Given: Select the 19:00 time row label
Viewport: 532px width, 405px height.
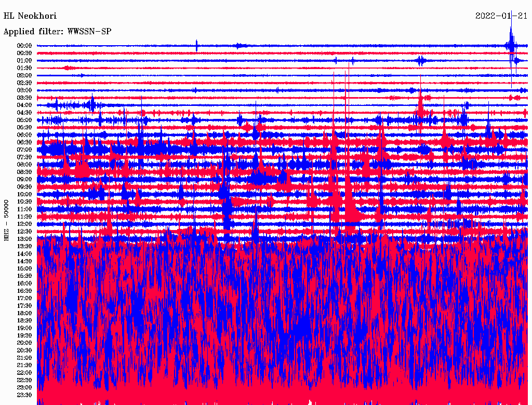Looking at the screenshot, I should [x=24, y=328].
